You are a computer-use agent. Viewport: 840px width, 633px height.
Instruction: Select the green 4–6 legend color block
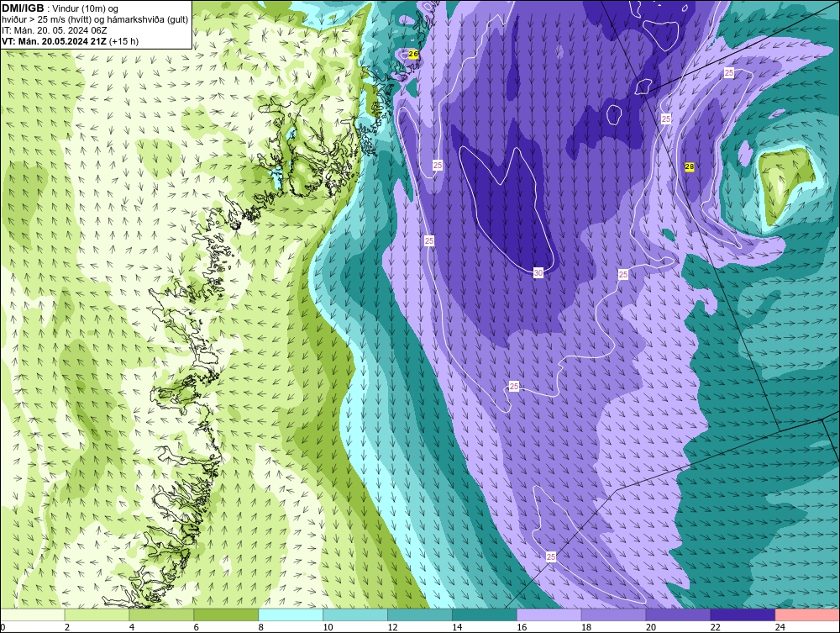point(161,615)
